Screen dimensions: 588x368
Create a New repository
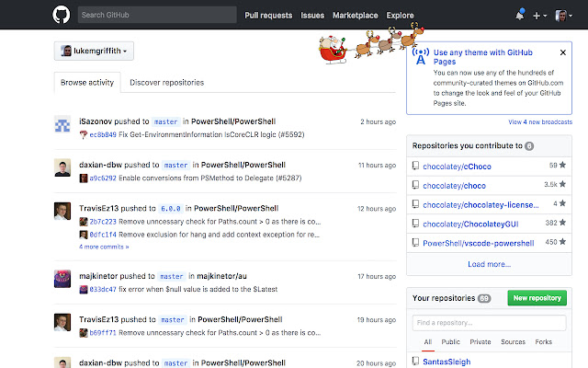coord(537,298)
